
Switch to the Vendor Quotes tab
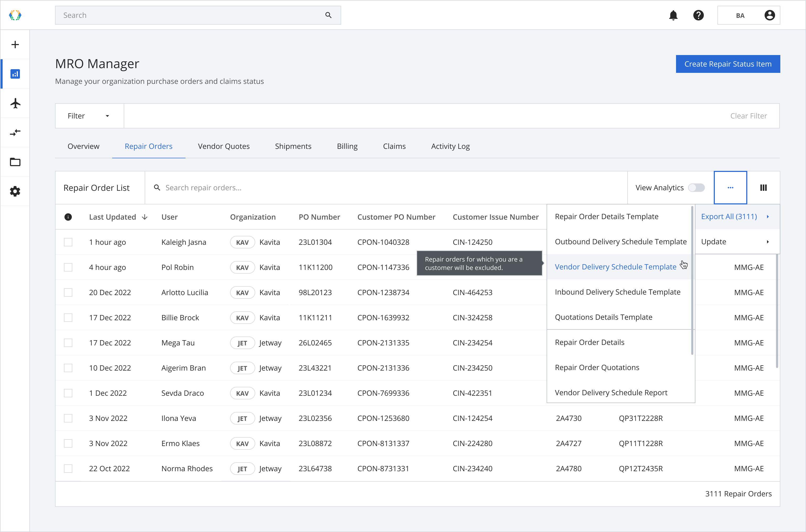coord(224,146)
